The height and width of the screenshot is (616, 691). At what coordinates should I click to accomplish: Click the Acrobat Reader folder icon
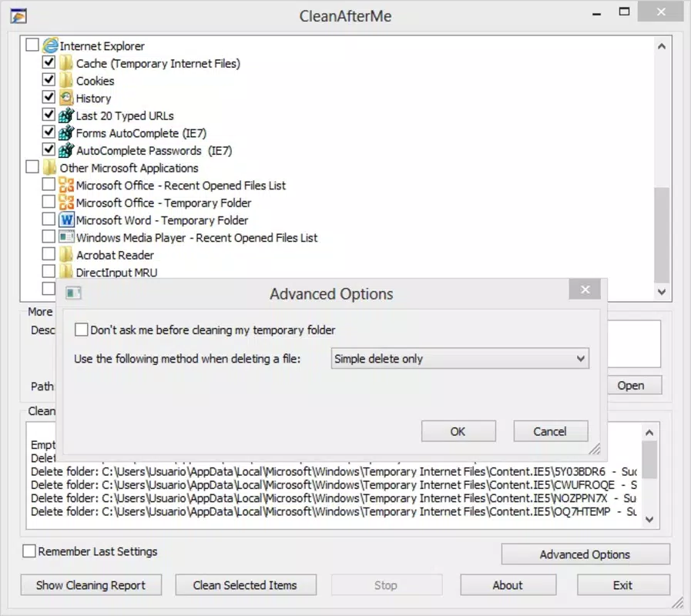point(66,255)
